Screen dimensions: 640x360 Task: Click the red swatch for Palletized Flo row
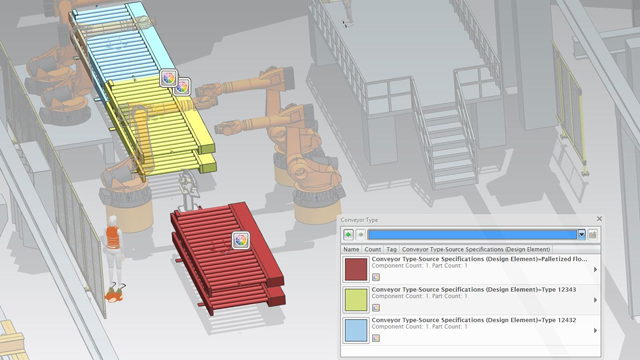[356, 269]
